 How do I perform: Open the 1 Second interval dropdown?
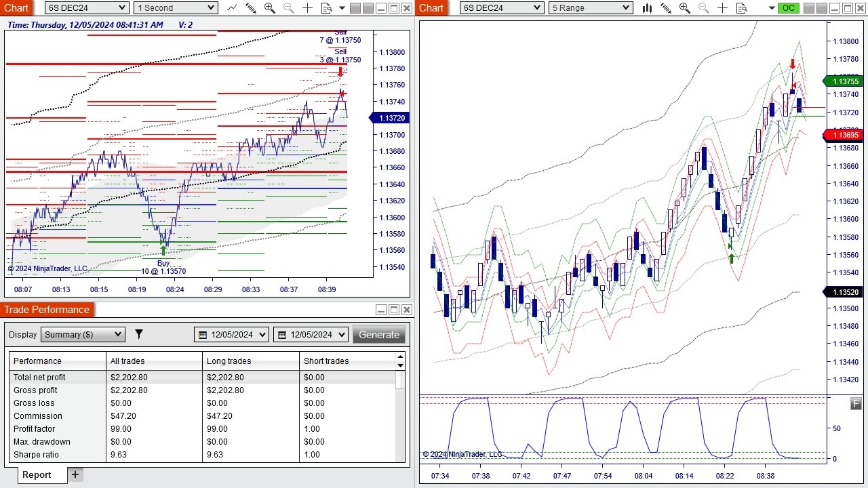coord(176,7)
